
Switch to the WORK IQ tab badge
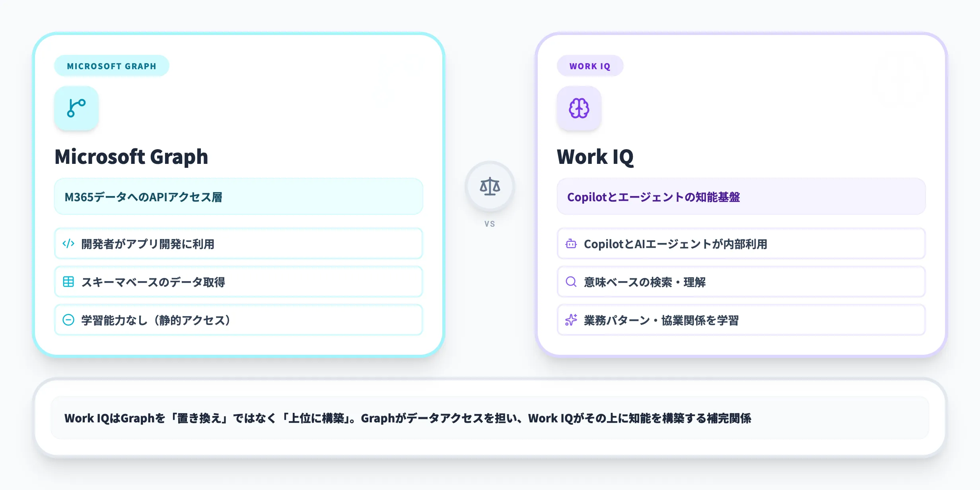tap(590, 66)
